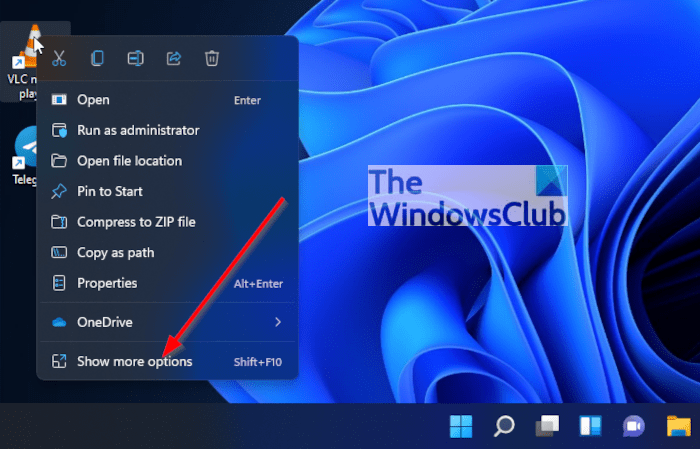Click the Delete trash can icon
Image resolution: width=700 pixels, height=449 pixels.
pyautogui.click(x=212, y=58)
